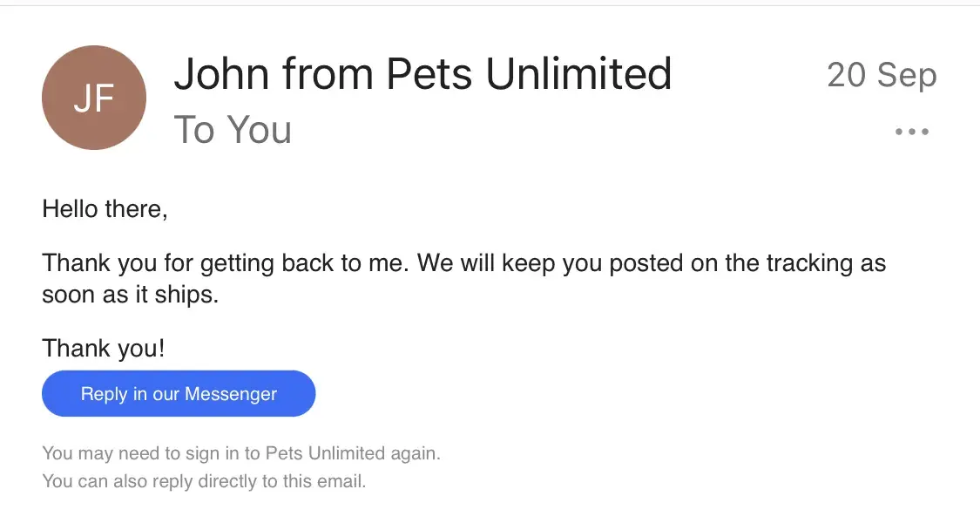Viewport: 980px width, 530px height.
Task: Click the word Messenger on the blue button
Action: (230, 394)
